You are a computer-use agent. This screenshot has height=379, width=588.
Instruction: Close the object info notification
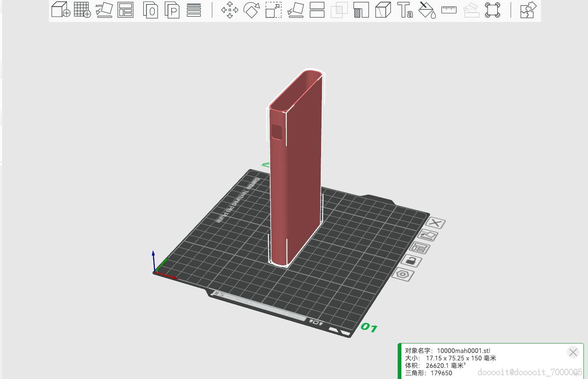point(573,352)
